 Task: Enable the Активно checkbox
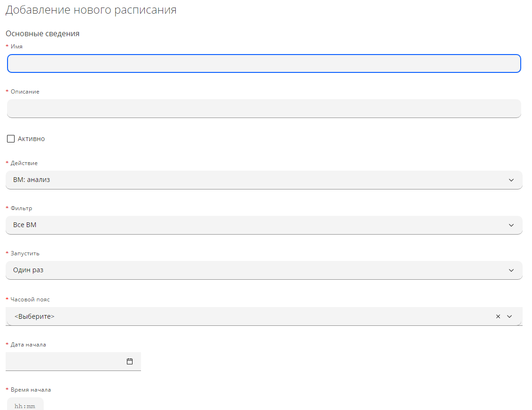11,139
